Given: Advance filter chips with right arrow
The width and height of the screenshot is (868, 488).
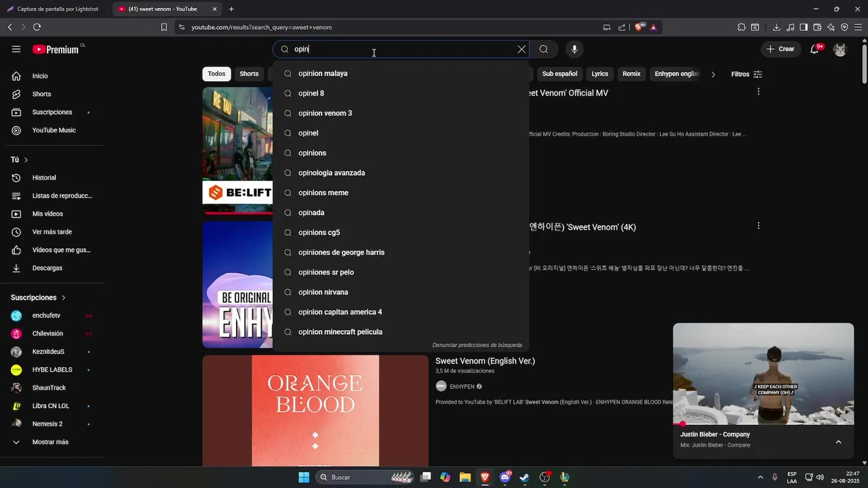Looking at the screenshot, I should click(713, 74).
